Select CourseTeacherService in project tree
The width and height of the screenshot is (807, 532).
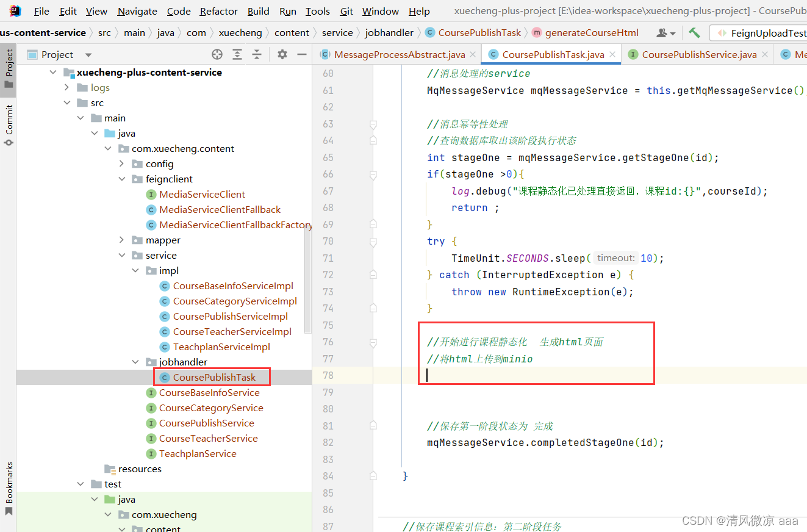click(208, 438)
